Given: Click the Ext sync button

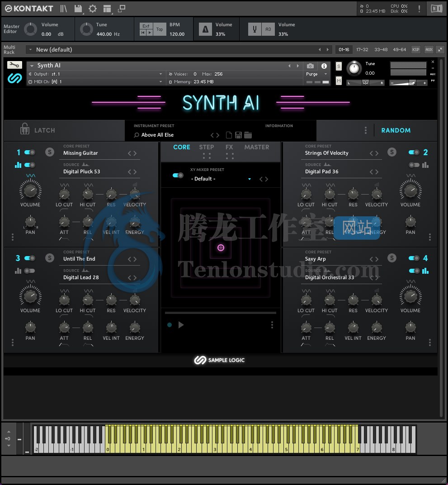Looking at the screenshot, I should pos(146,26).
